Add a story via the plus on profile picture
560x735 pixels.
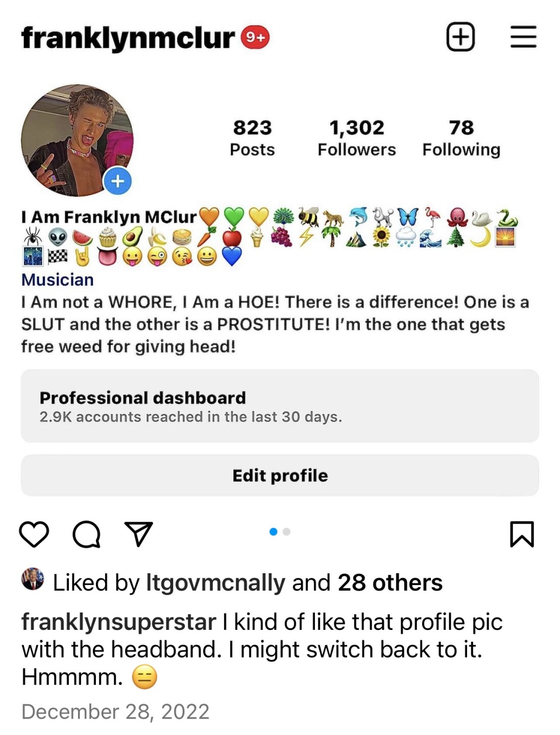coord(117,181)
